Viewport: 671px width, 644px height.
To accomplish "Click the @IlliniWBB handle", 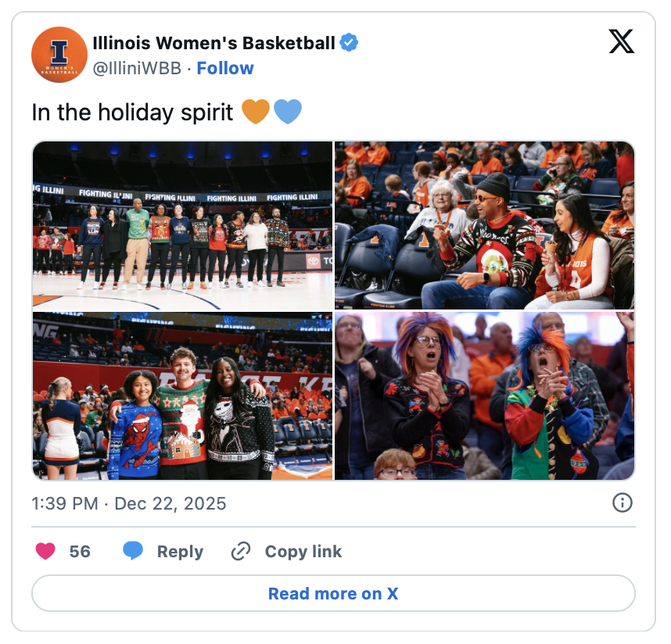I will [138, 69].
